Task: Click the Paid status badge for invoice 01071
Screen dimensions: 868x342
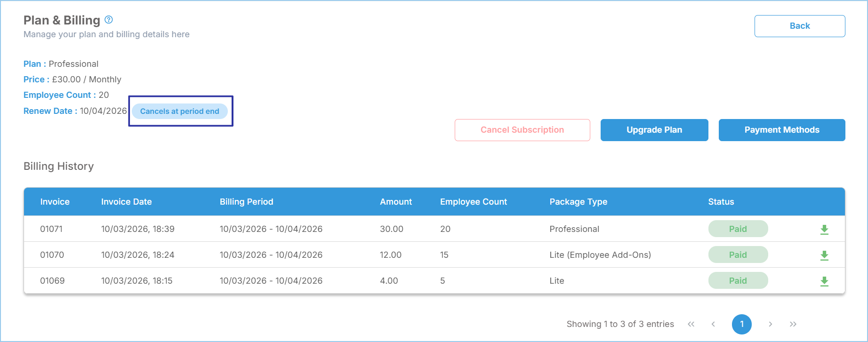Action: pyautogui.click(x=738, y=229)
